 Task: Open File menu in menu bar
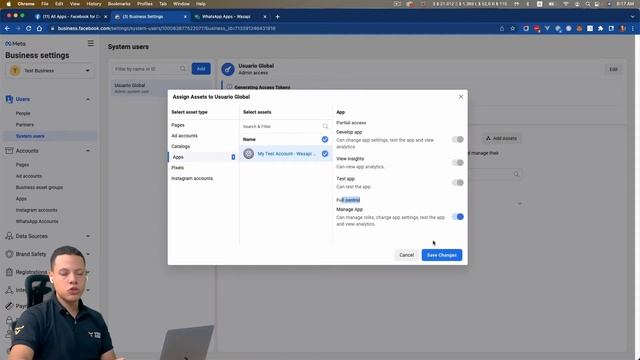coord(45,4)
